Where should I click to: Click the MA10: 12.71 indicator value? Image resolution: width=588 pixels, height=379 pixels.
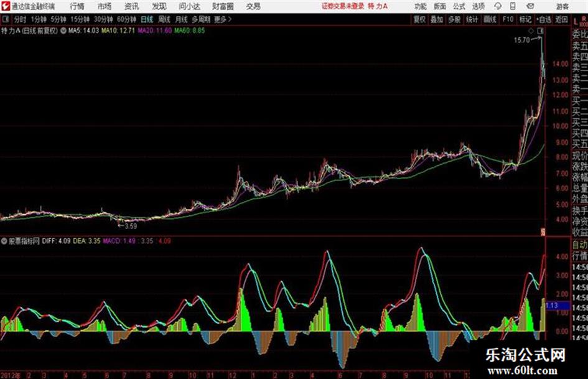point(118,30)
